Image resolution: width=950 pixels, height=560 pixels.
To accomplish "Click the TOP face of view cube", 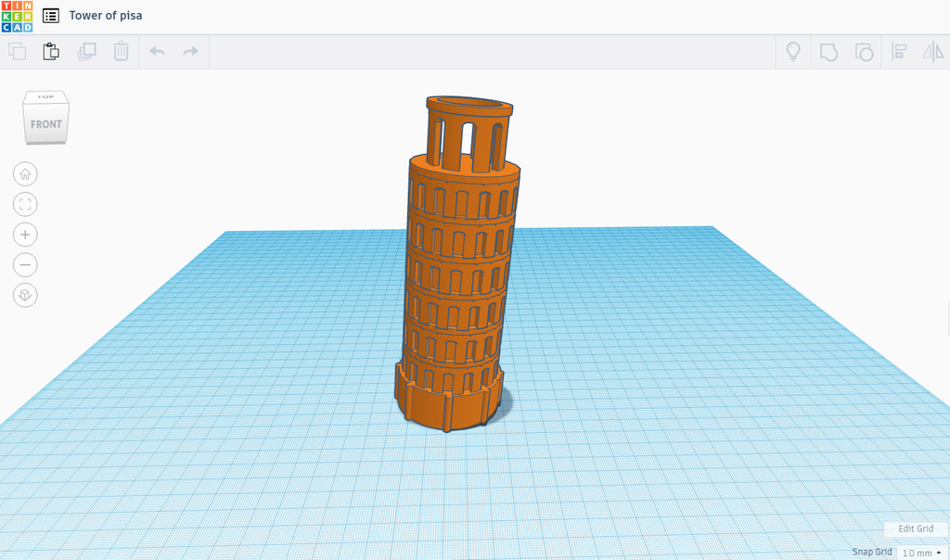I will pos(46,96).
